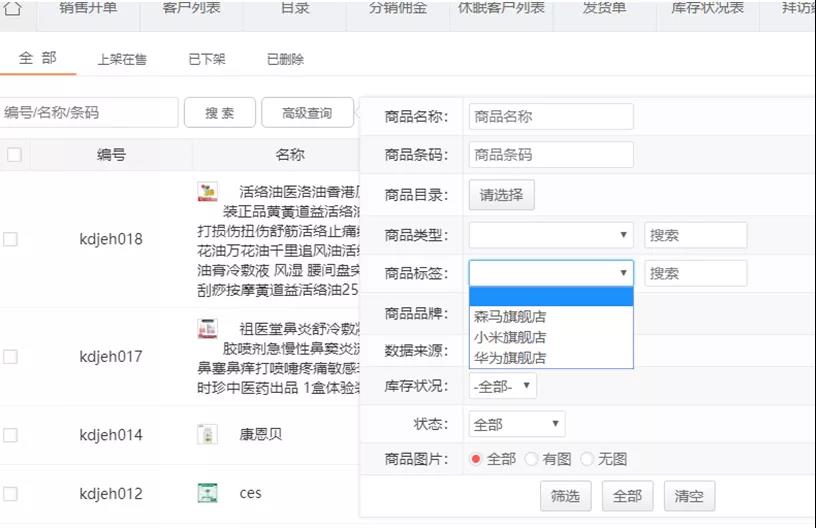
Task: Click the 康恩贝 product image icon
Action: click(x=208, y=434)
